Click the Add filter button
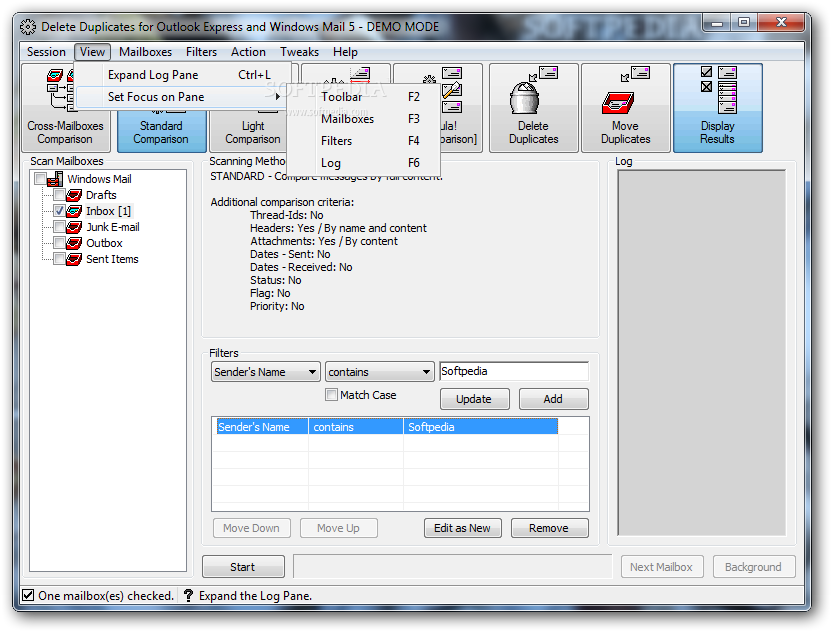Image resolution: width=832 pixels, height=632 pixels. [553, 399]
